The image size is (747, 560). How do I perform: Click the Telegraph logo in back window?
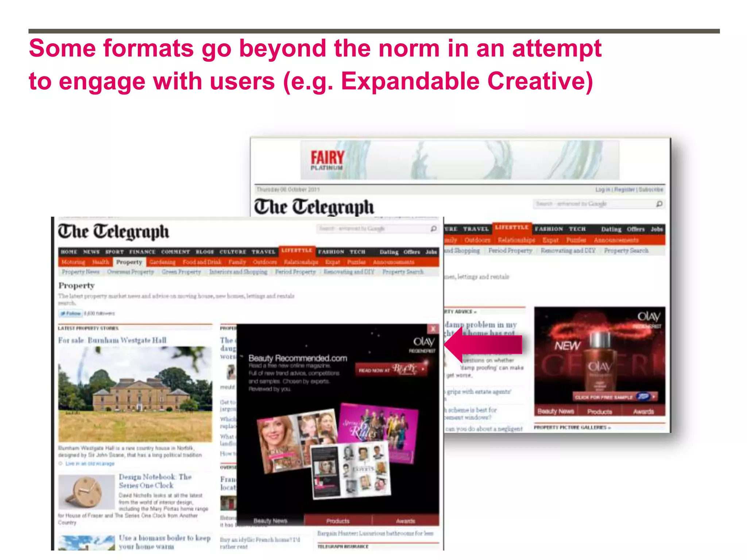[x=314, y=207]
